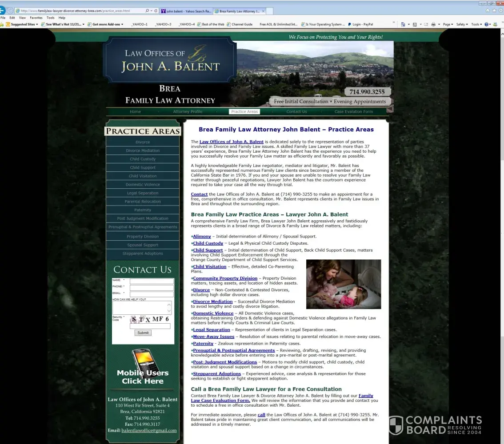
Task: Click command bar Home page icon
Action: [403, 24]
